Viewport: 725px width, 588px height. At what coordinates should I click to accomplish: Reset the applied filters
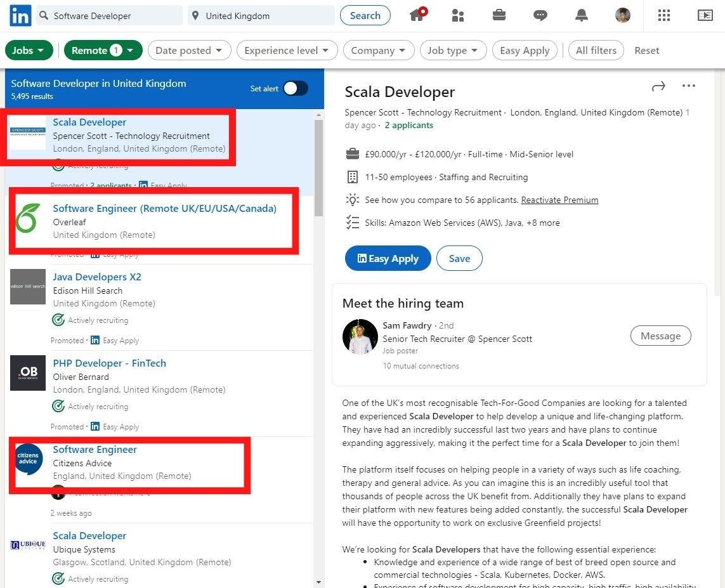tap(647, 50)
